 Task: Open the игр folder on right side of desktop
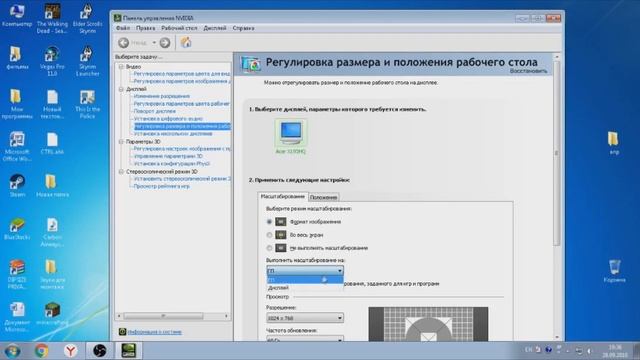(613, 143)
